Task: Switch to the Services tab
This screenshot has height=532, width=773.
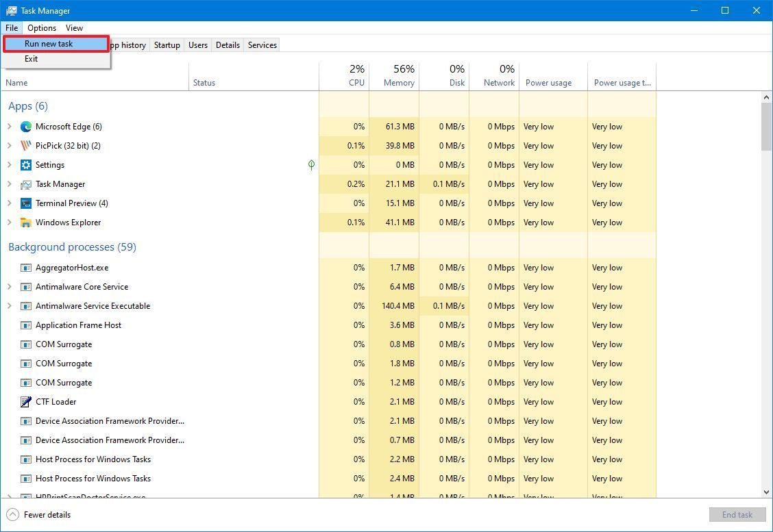Action: pos(261,45)
